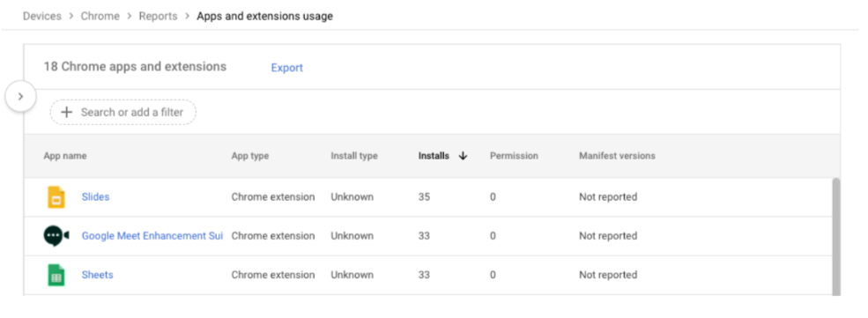Click the plus icon in filter box
This screenshot has height=318, width=868.
pos(66,112)
